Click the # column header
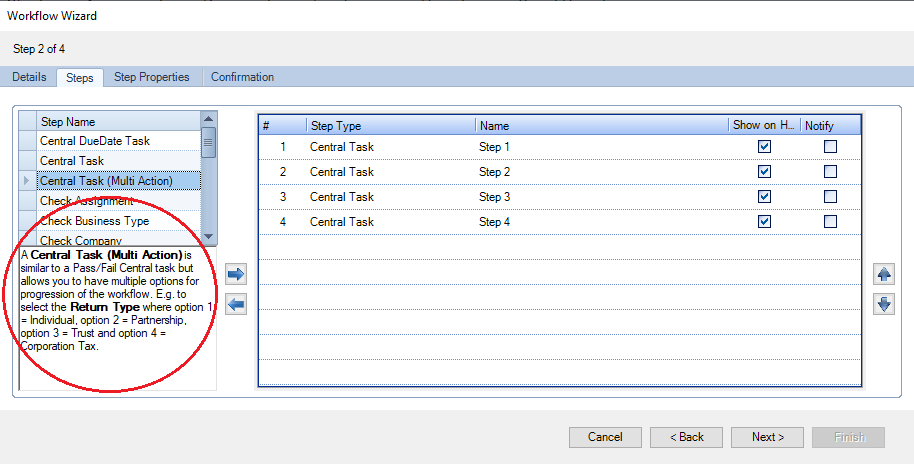Screen dimensions: 914x464 (283, 125)
